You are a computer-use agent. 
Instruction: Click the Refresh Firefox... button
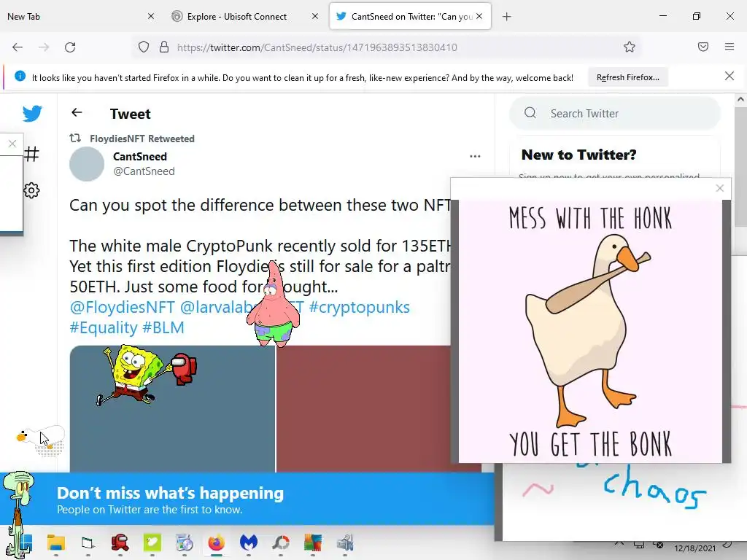pos(628,77)
